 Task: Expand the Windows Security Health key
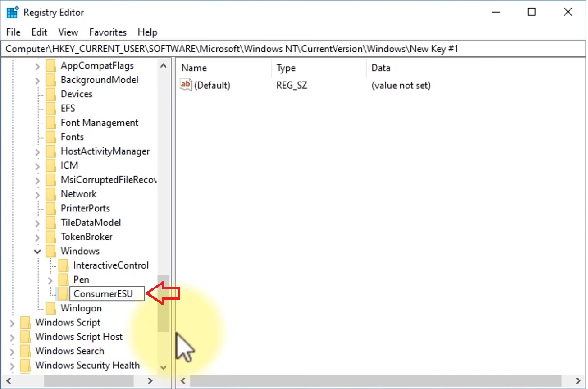[12, 366]
